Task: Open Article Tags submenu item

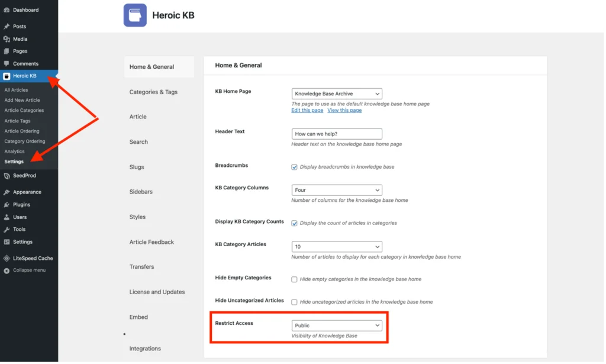Action: click(x=17, y=121)
